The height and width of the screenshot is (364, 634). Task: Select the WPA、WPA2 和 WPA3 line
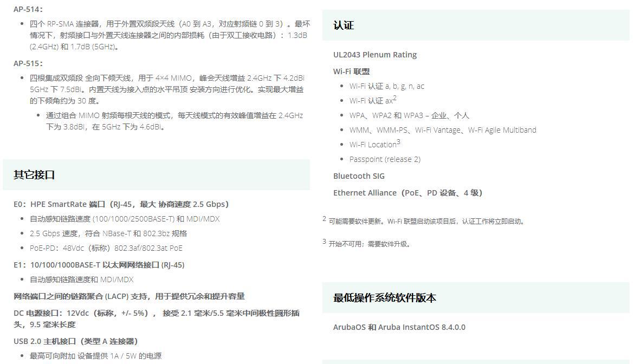coord(409,115)
